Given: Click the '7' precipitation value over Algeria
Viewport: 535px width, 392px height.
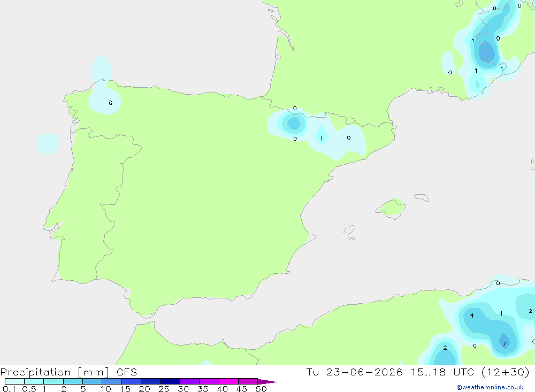Looking at the screenshot, I should pyautogui.click(x=505, y=344).
